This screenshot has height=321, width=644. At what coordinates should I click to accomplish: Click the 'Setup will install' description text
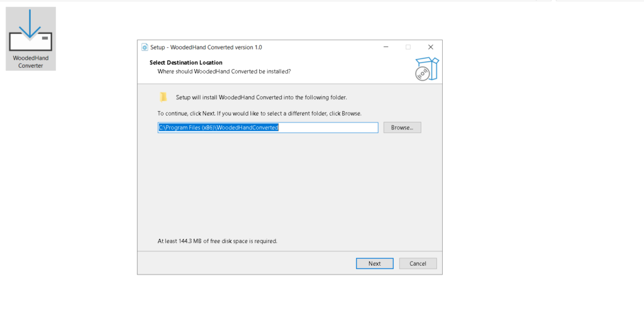[261, 97]
